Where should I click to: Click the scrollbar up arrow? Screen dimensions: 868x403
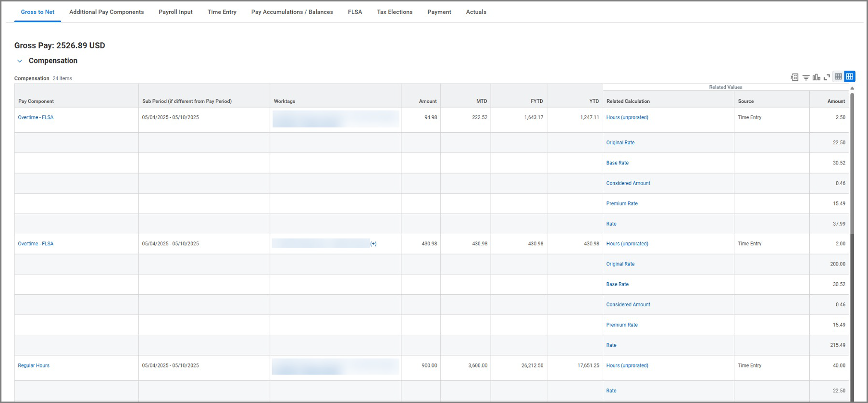tap(852, 88)
